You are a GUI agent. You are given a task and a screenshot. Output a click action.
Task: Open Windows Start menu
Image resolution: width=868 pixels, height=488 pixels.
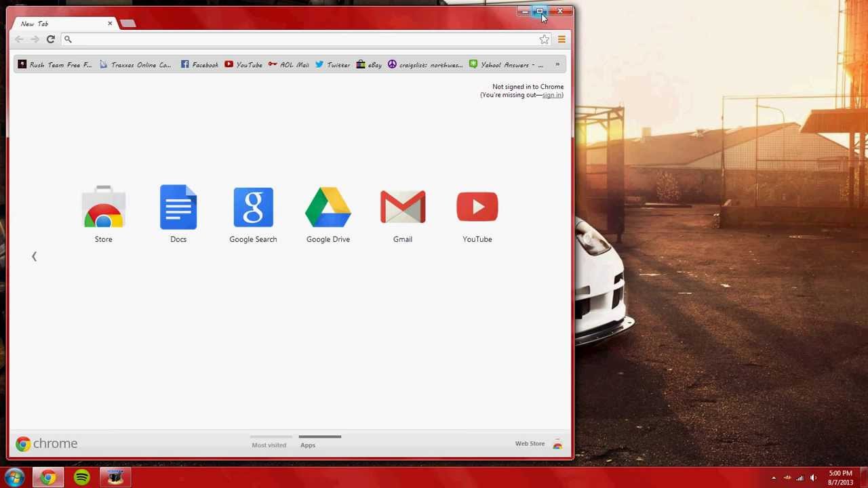click(15, 478)
